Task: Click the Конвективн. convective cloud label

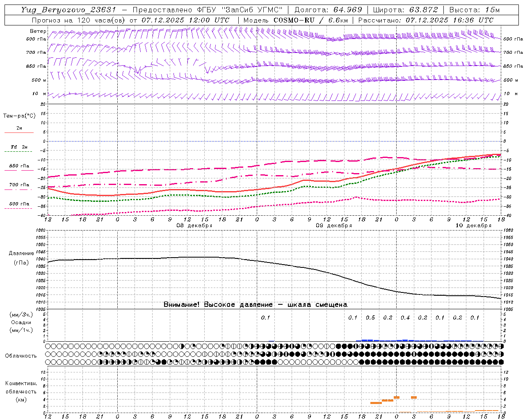Action: [x=21, y=383]
